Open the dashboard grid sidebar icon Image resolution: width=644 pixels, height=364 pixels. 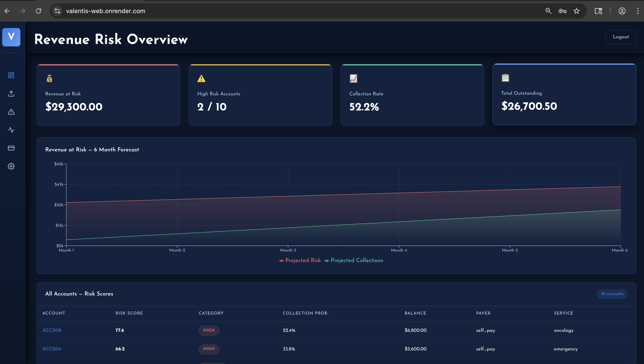11,75
